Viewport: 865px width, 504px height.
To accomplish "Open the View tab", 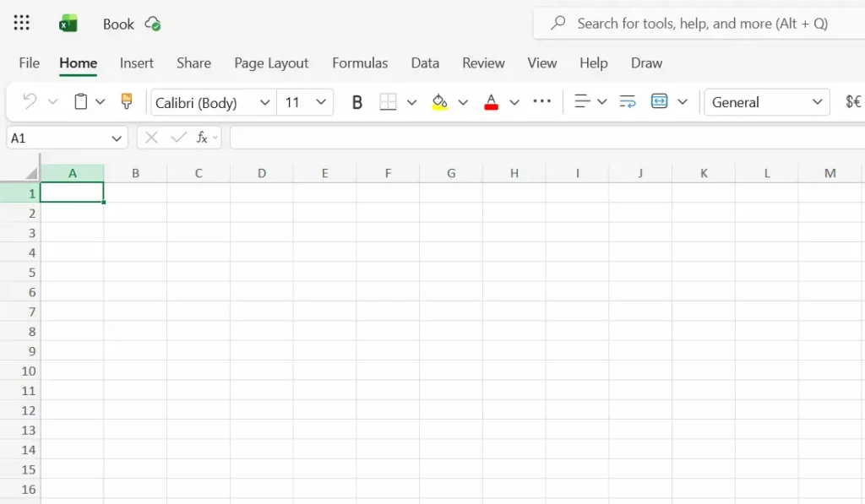I will click(542, 62).
